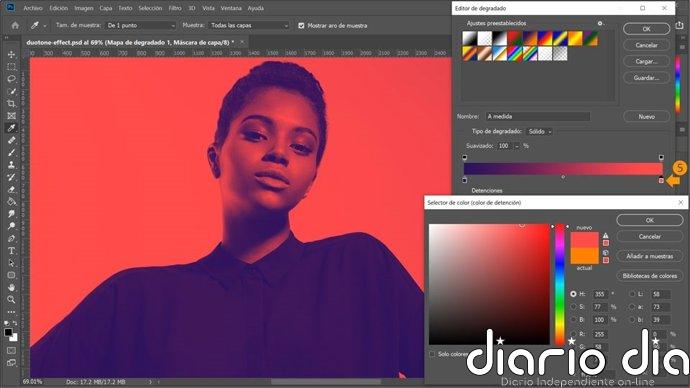Open the Ventana menu
The height and width of the screenshot is (388, 690).
tap(231, 8)
